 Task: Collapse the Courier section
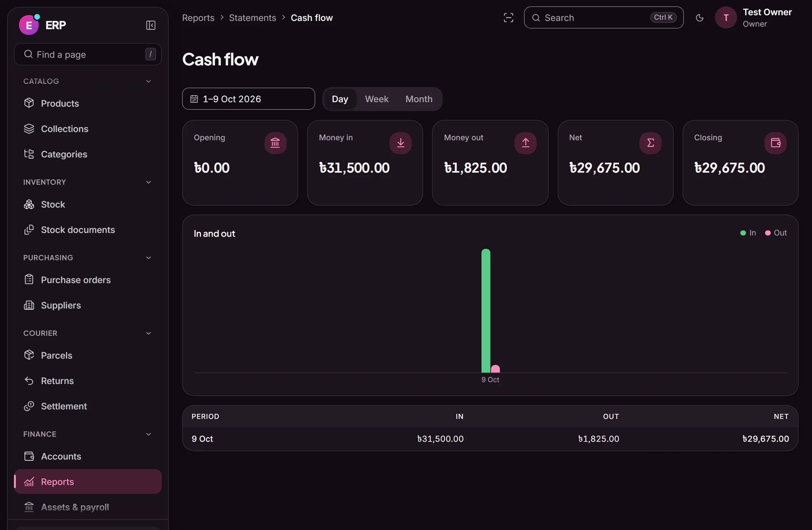(x=148, y=333)
